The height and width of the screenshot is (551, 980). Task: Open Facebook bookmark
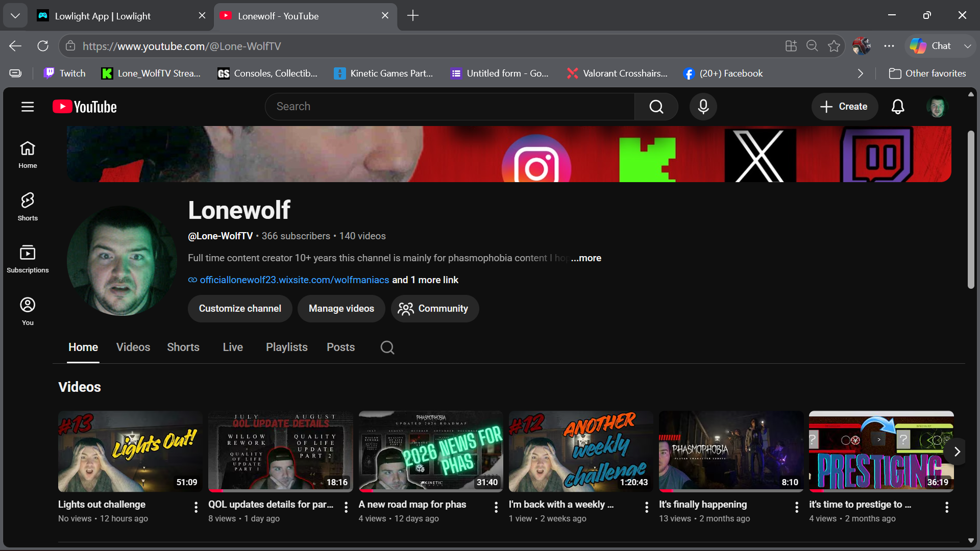click(x=723, y=73)
